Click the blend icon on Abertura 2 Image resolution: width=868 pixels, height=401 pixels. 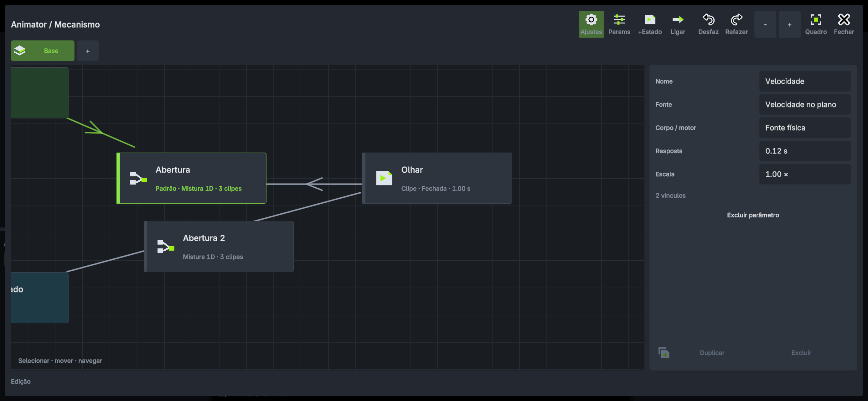[165, 246]
